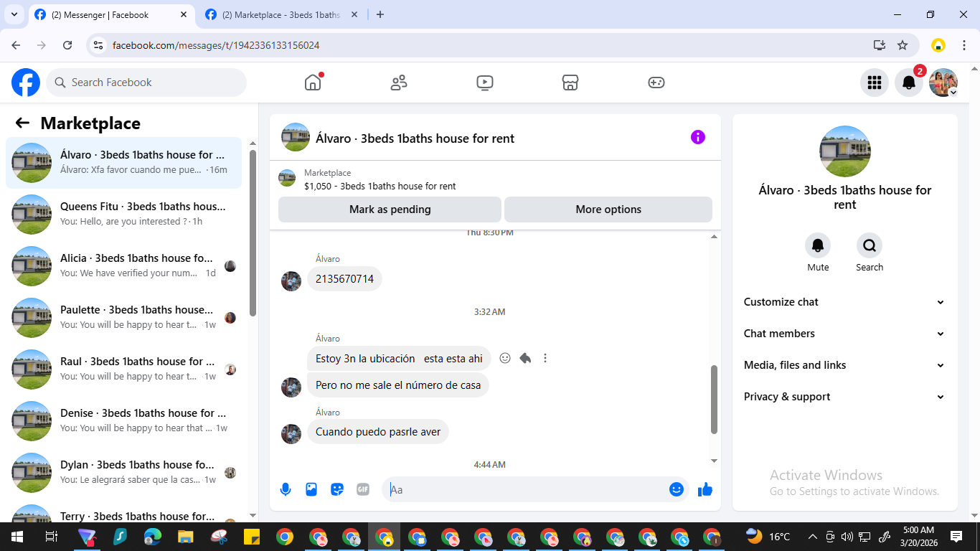Click the browser address bar URL

216,45
